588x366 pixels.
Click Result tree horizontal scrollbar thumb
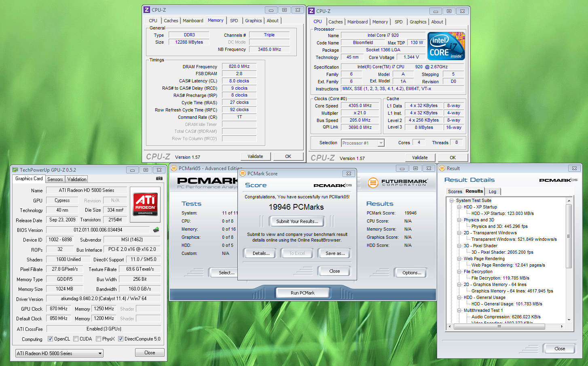pyautogui.click(x=499, y=326)
